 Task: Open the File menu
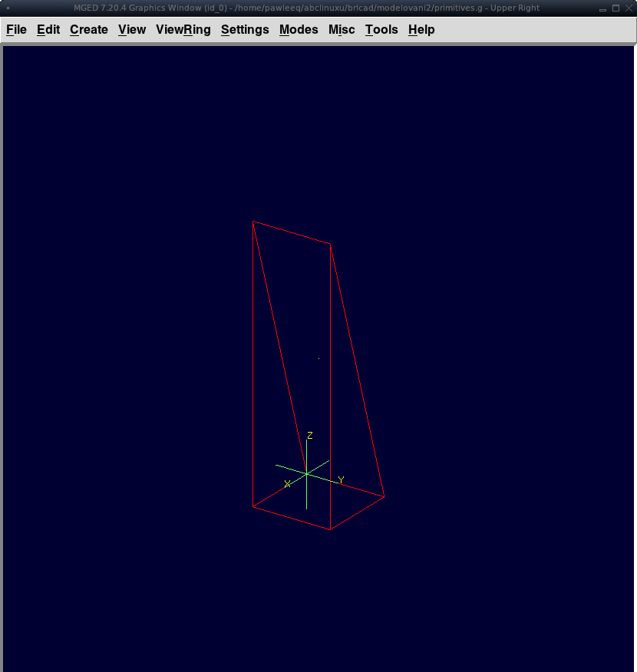pyautogui.click(x=16, y=30)
